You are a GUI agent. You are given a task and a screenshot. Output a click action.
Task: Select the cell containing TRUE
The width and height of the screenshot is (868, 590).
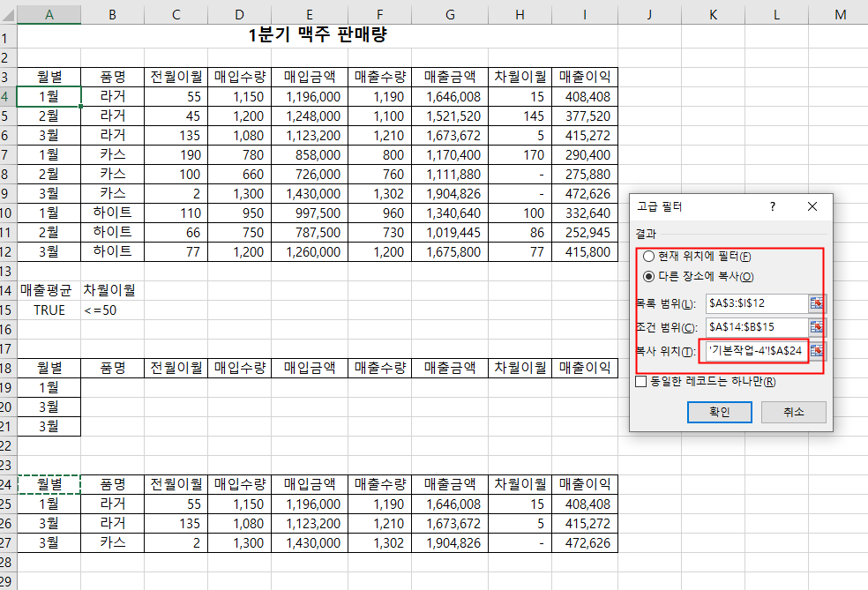(49, 310)
